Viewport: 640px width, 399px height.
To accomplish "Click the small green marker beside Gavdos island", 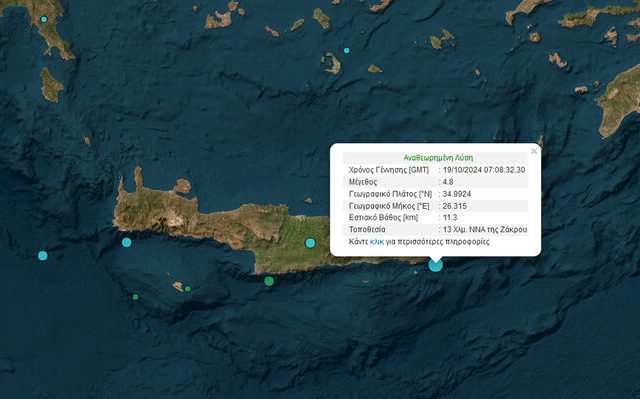I will point(187,288).
